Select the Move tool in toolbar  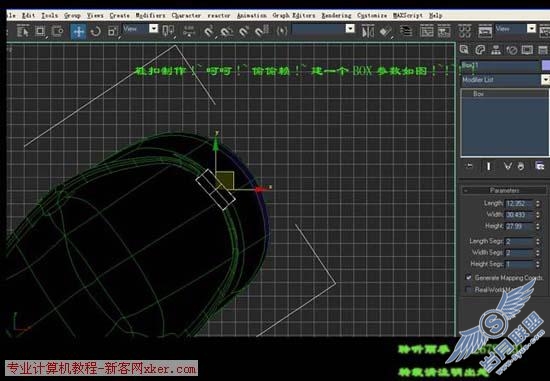click(x=78, y=32)
